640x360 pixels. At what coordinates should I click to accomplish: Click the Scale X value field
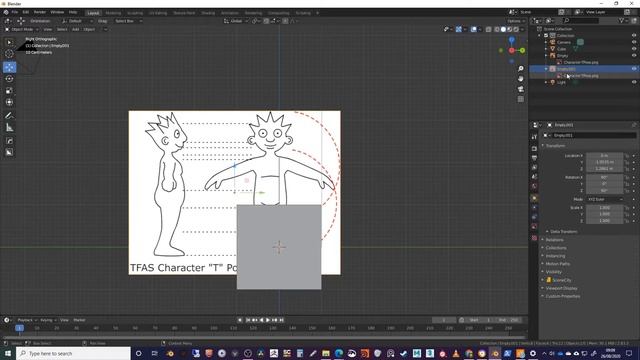point(604,208)
